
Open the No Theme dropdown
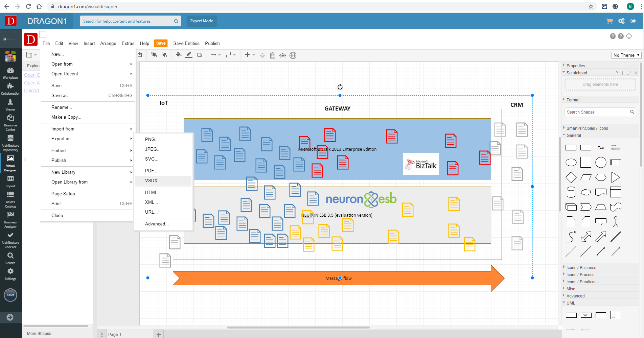(626, 55)
